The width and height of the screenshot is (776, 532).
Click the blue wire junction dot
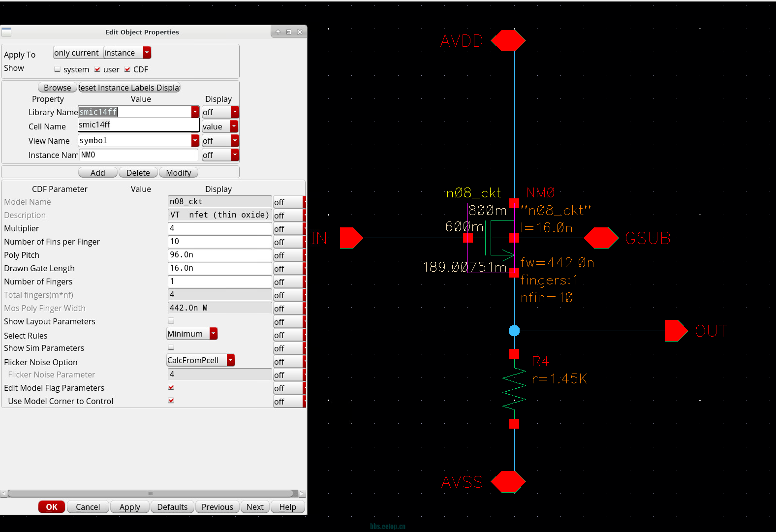pos(514,331)
